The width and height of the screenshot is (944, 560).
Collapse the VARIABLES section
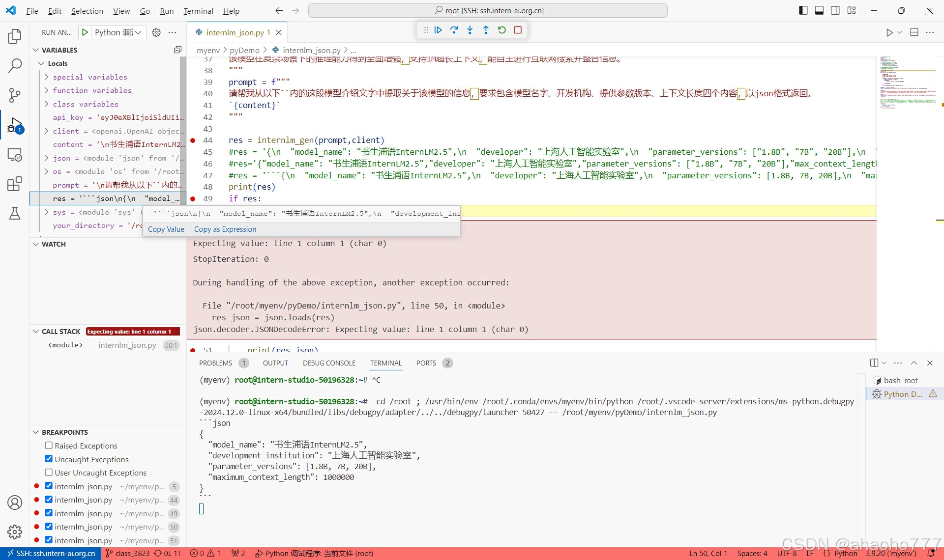coord(35,50)
